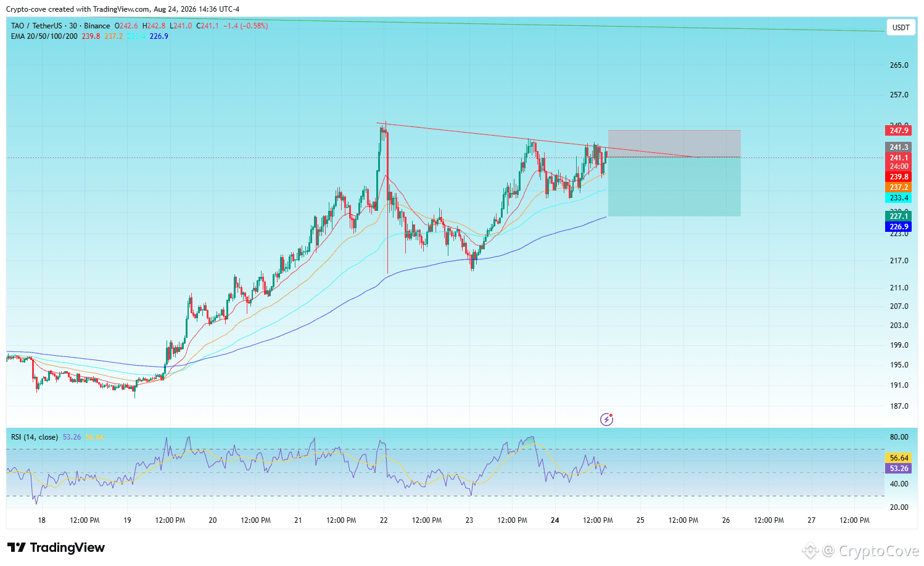
Task: Click the 199.0 price axis label
Action: click(x=899, y=345)
